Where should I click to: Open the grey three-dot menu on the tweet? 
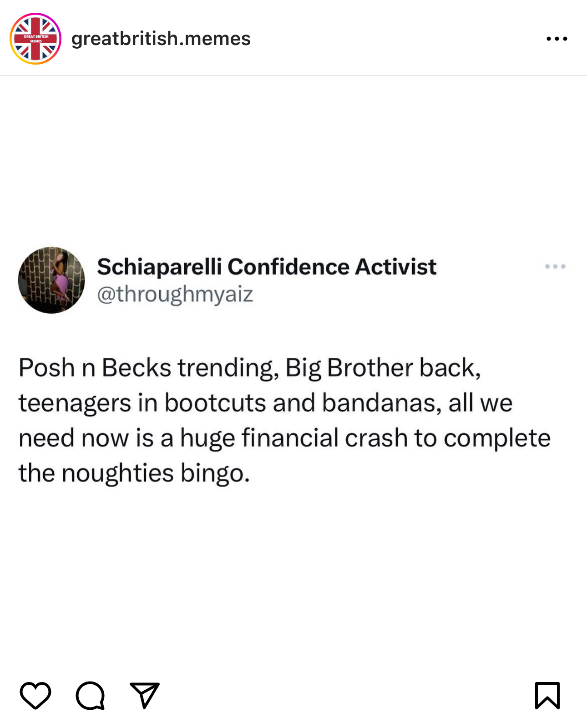click(x=555, y=266)
